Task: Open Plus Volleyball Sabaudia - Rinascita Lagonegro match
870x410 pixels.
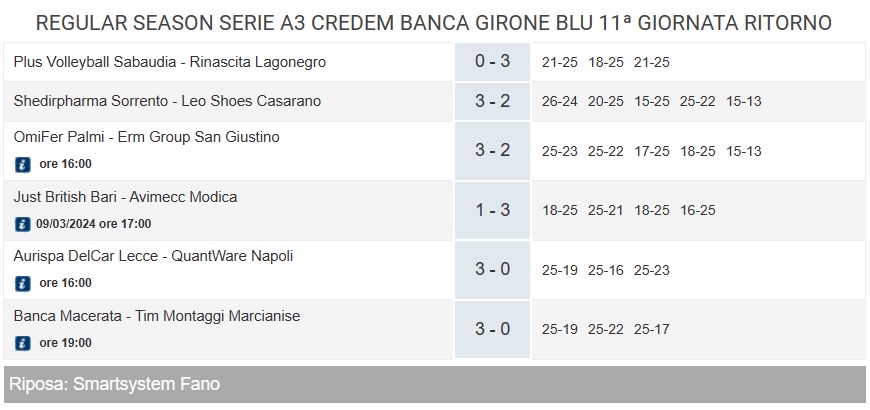Action: pyautogui.click(x=170, y=62)
